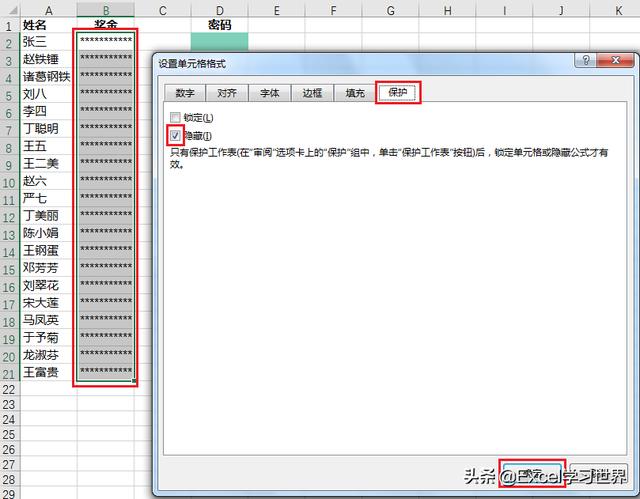640x499 pixels.
Task: Select the cell containing 赵六
Action: point(49,181)
